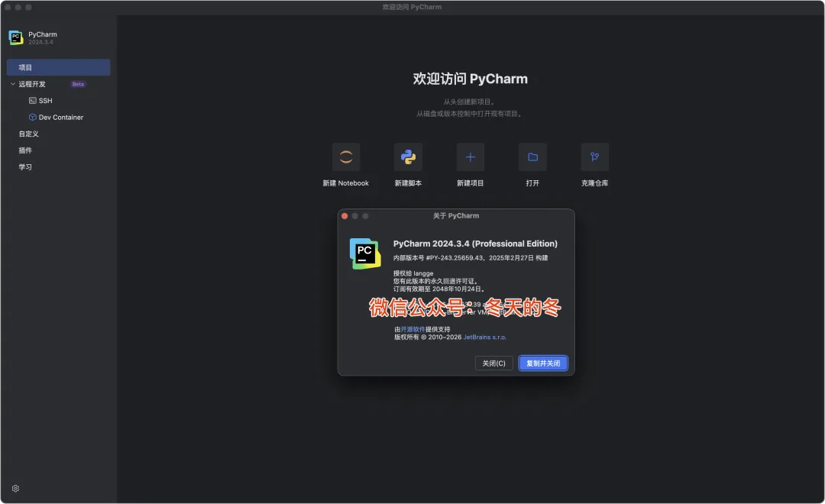Click the Python New Script (新建脚本) icon
This screenshot has width=825, height=504.
[408, 157]
